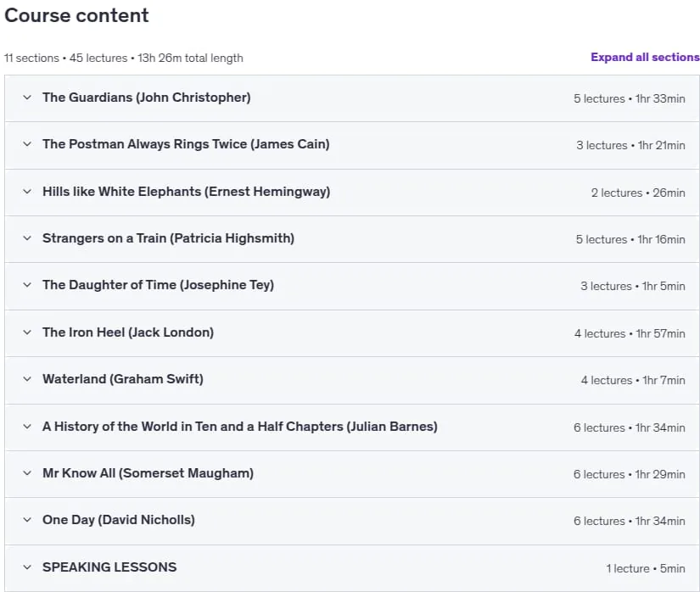Click One Day row lecture duration
The image size is (700, 592).
click(x=629, y=521)
